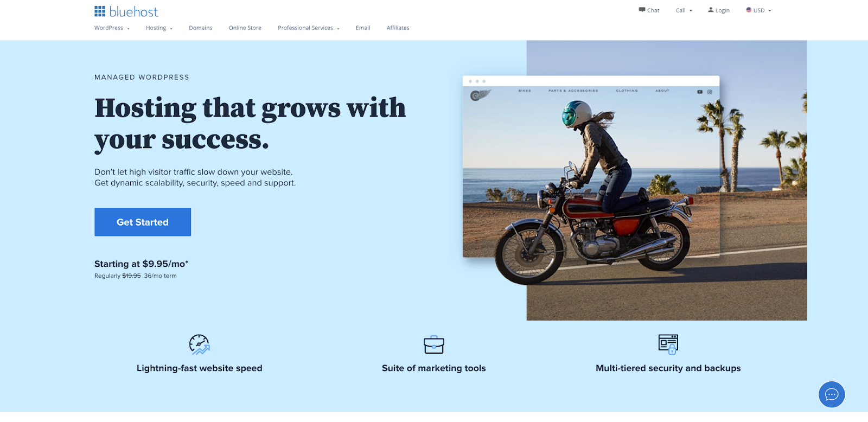Open the live chat bubble icon

(832, 394)
